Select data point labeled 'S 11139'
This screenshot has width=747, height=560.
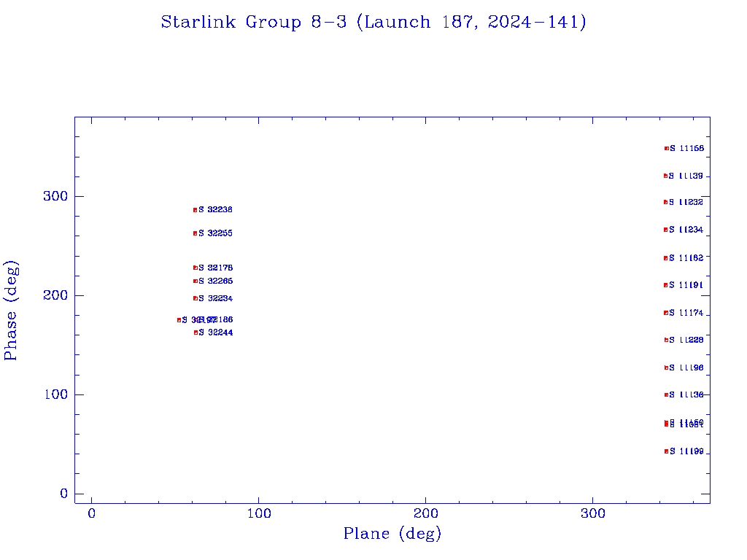coord(665,176)
